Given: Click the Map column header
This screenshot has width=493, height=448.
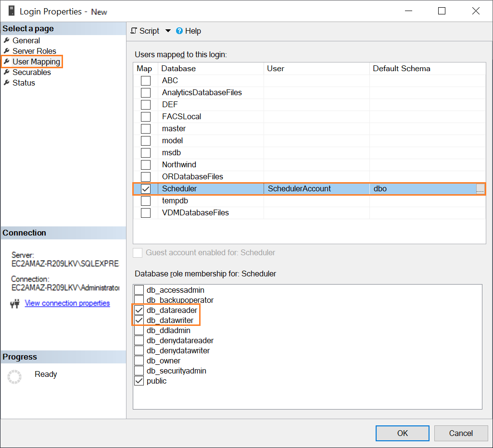Looking at the screenshot, I should point(145,68).
